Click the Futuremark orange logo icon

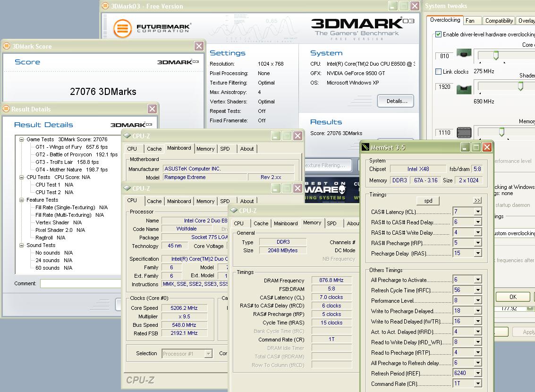pos(122,28)
